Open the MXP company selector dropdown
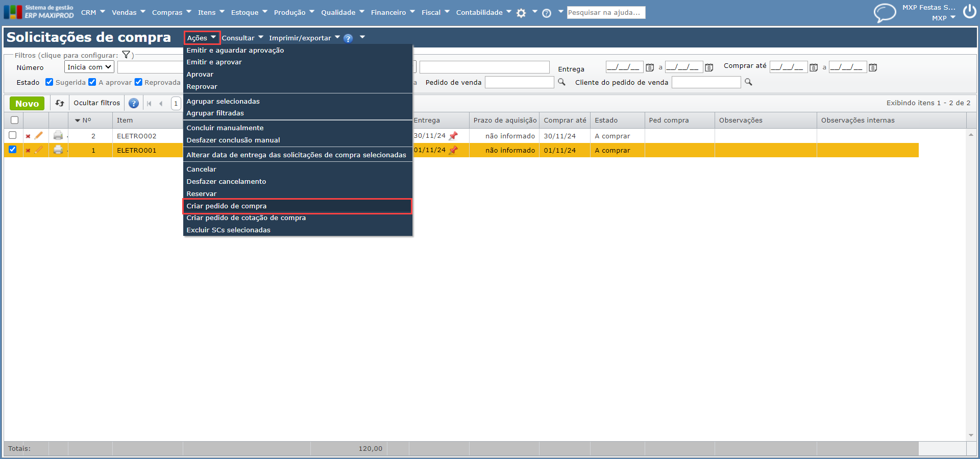This screenshot has width=980, height=459. (943, 18)
